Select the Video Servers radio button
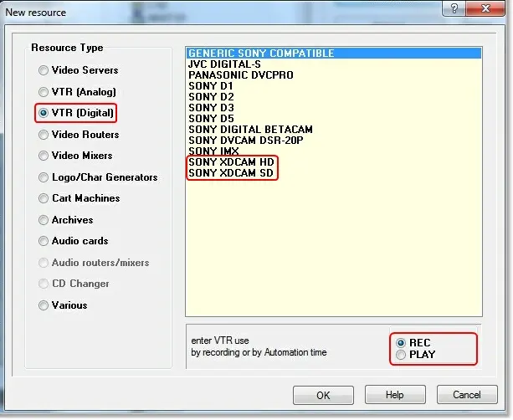Image resolution: width=513 pixels, height=420 pixels. [44, 70]
